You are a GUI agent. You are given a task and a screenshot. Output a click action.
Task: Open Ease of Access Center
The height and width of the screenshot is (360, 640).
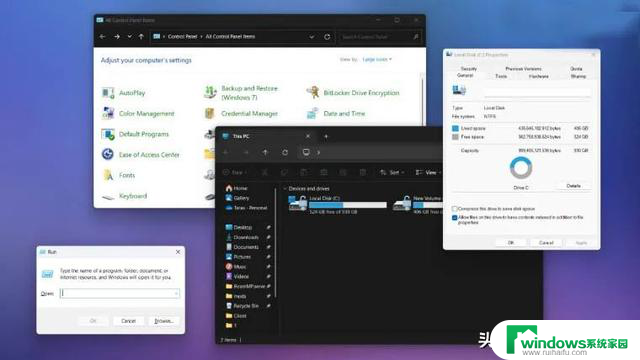point(141,155)
